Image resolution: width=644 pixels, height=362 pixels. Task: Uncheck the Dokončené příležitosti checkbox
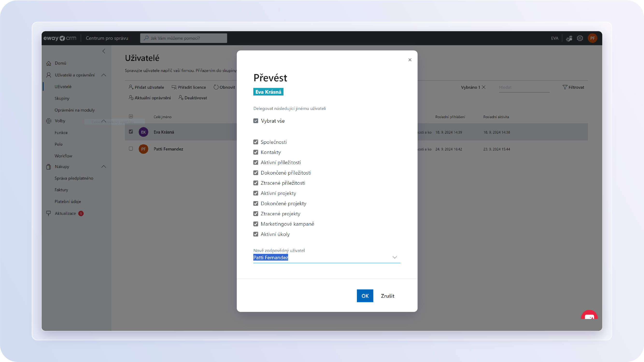[255, 172]
